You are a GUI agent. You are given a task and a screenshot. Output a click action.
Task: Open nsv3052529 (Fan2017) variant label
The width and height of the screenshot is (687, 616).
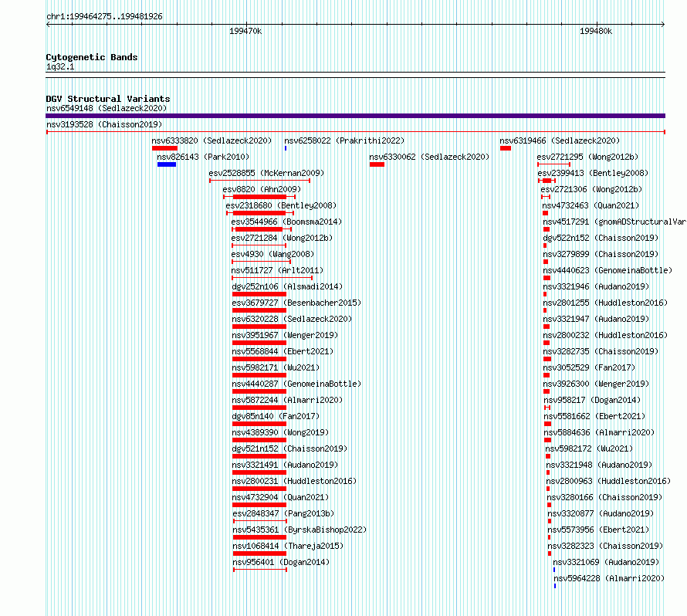pos(589,367)
